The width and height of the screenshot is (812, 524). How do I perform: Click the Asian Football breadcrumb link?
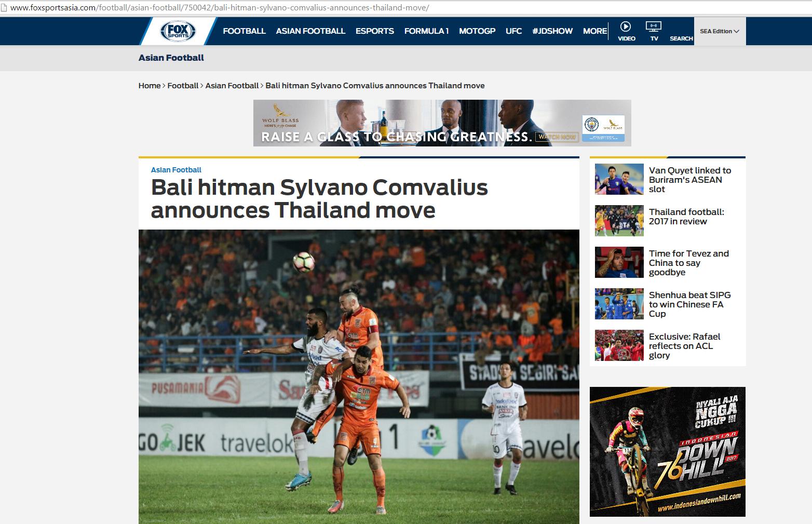click(232, 86)
